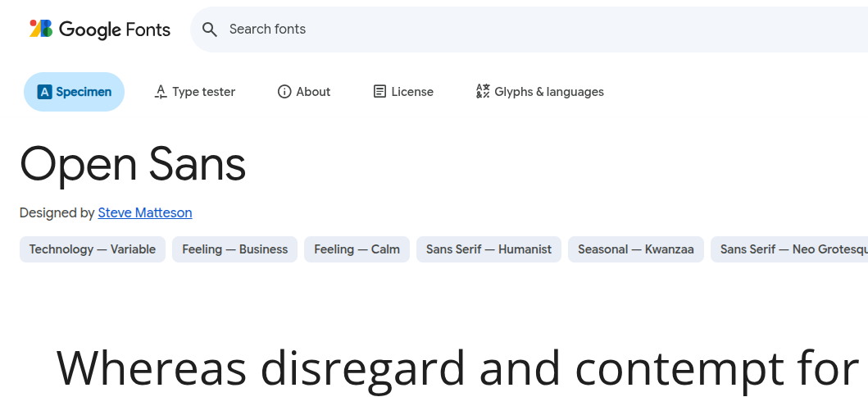The width and height of the screenshot is (868, 397).
Task: Click the Glyphs & languages character icon
Action: (483, 92)
